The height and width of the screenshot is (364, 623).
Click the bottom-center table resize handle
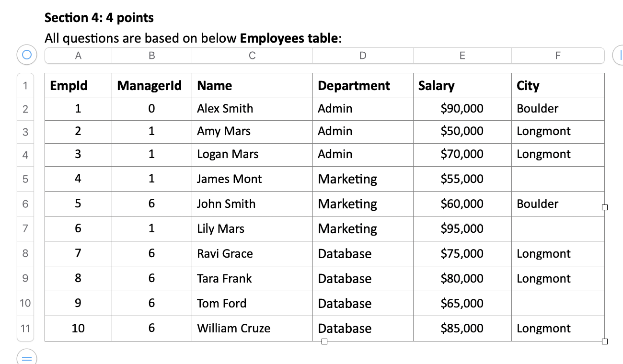(x=325, y=341)
